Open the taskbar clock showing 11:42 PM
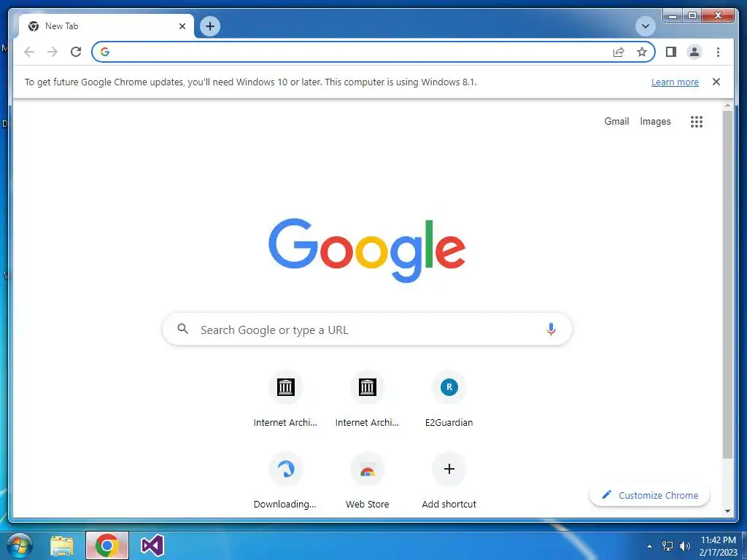This screenshot has width=747, height=560. tap(718, 546)
